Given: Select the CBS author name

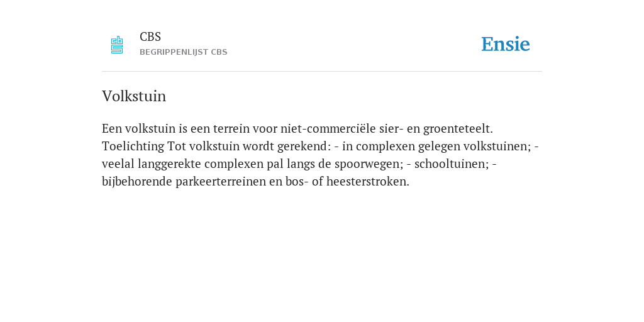Looking at the screenshot, I should [x=150, y=37].
